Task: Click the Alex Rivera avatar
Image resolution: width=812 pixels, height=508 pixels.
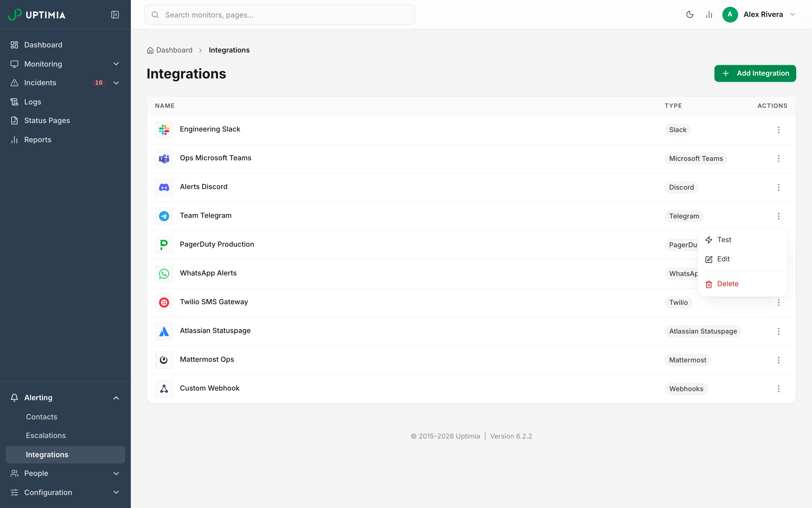Action: (x=730, y=14)
